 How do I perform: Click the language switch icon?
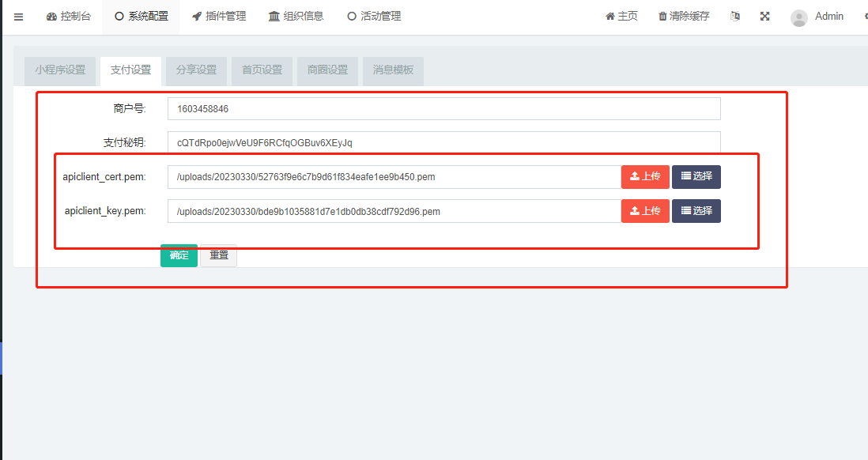click(735, 17)
